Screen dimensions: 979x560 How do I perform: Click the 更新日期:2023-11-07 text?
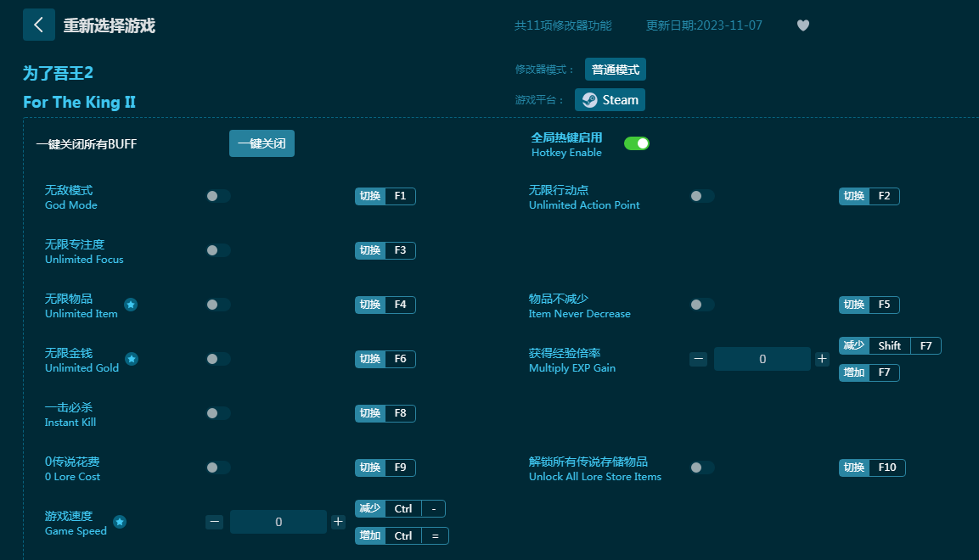(704, 25)
